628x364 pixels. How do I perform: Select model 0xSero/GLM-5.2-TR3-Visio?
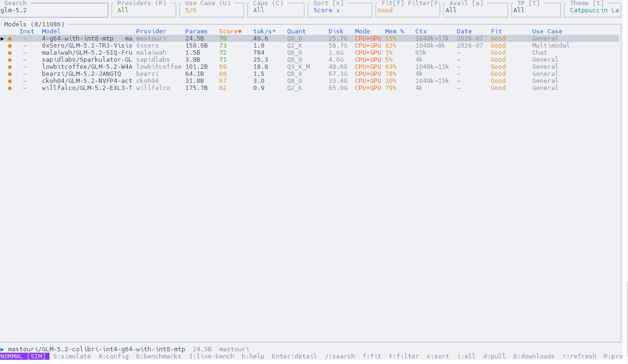click(x=87, y=46)
